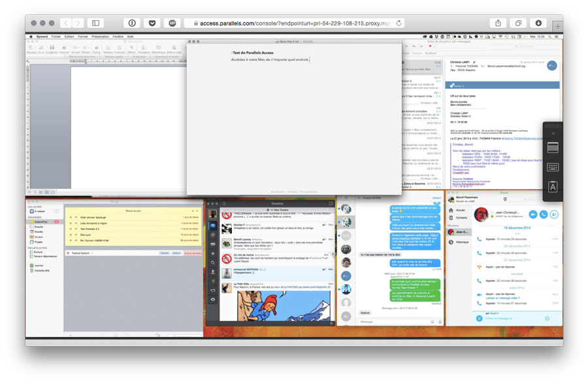Open Notification Center in the Mac menu bar

(x=557, y=37)
